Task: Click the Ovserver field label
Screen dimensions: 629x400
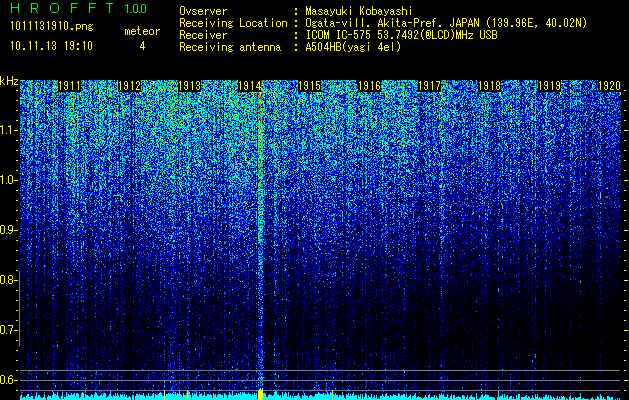Action: coord(203,12)
